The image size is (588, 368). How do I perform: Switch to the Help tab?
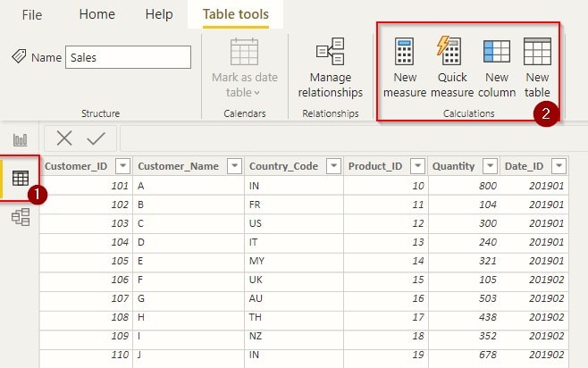159,14
